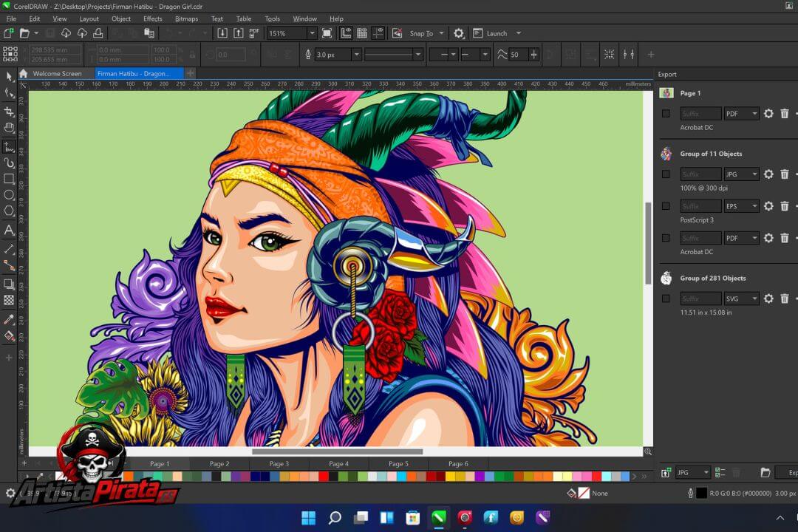The image size is (798, 532).
Task: Go to Page 6 tab
Action: coord(458,463)
